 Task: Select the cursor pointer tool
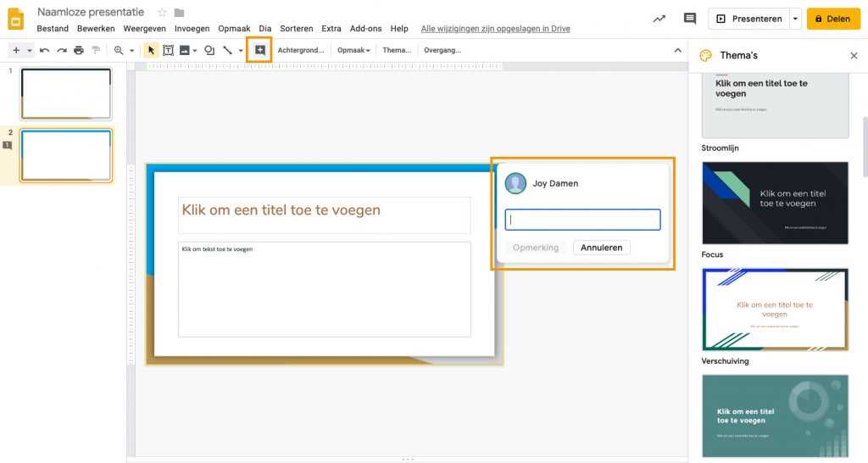[151, 50]
